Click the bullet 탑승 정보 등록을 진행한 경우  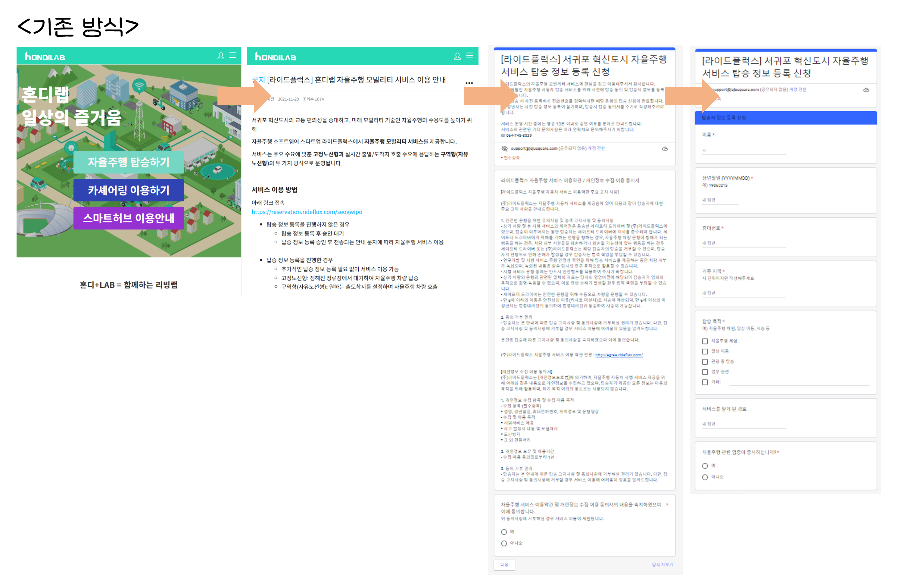[x=299, y=260]
